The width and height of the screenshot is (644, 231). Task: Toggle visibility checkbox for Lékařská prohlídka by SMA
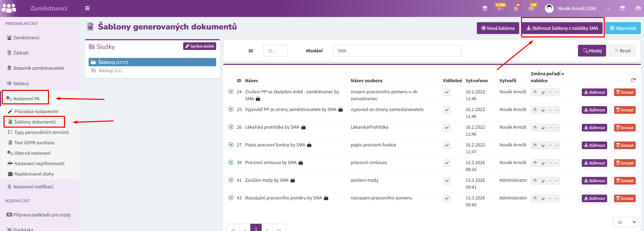(447, 128)
